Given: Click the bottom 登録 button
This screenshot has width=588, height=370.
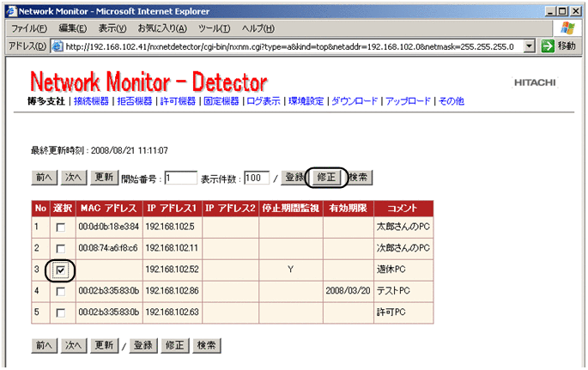Looking at the screenshot, I should (x=143, y=345).
